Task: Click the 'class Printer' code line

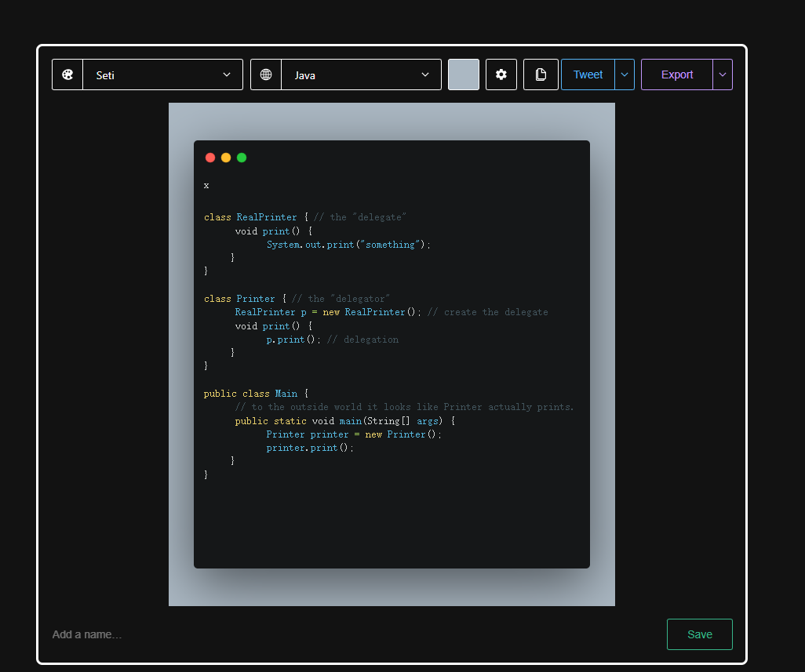Action: 297,299
